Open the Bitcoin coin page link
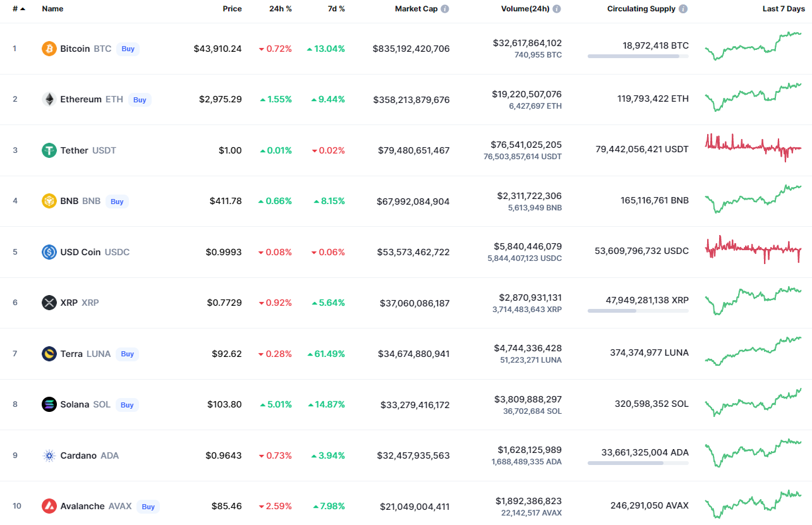This screenshot has width=812, height=525. [75, 49]
